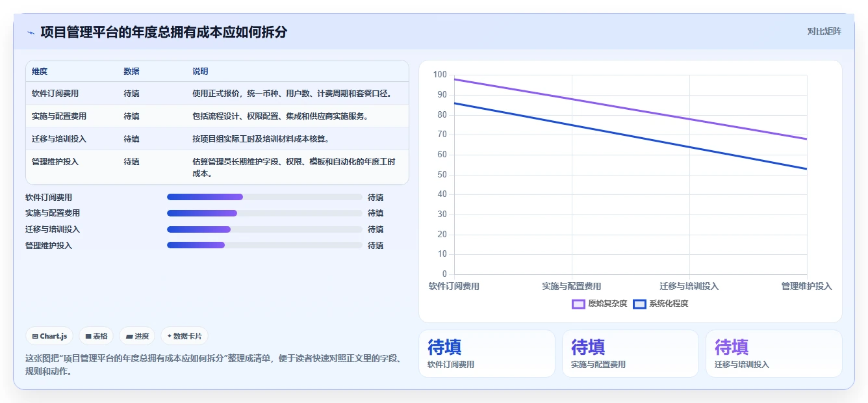Open the 迁移与培训投入 data card
This screenshot has height=403, width=868.
(774, 354)
